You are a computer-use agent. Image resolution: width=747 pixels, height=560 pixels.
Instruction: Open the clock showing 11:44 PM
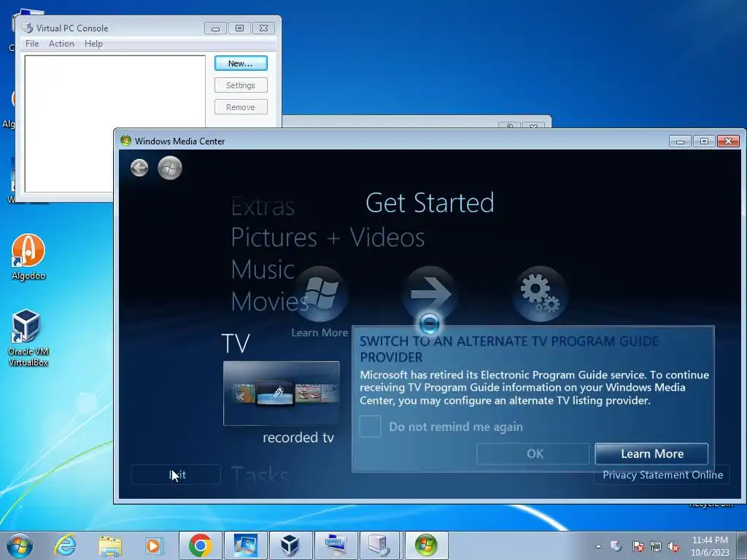pyautogui.click(x=710, y=546)
